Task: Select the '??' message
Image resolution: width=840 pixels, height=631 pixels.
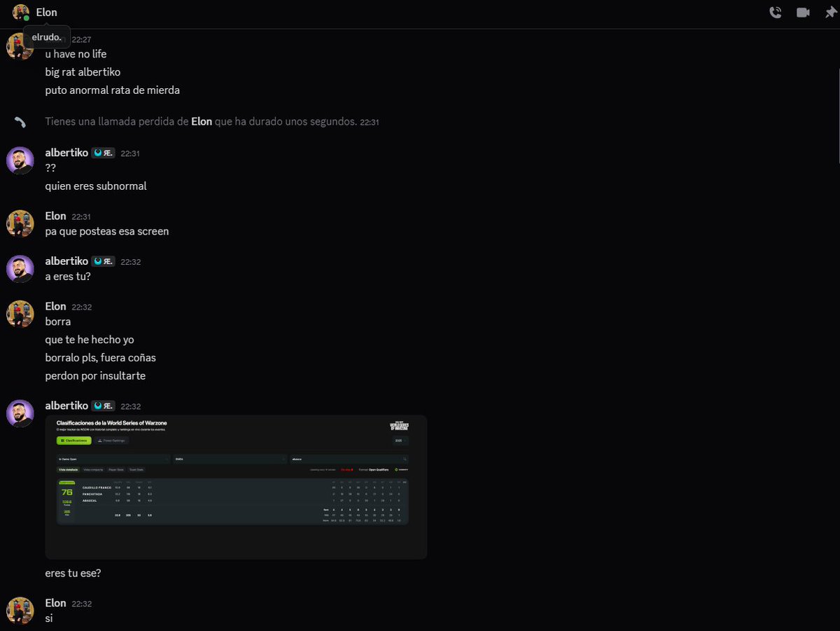Action: (50, 168)
